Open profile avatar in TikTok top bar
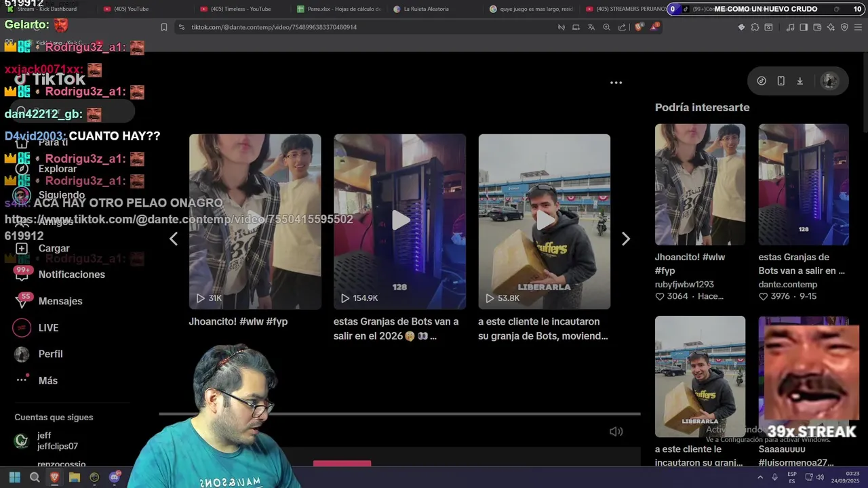 tap(829, 81)
